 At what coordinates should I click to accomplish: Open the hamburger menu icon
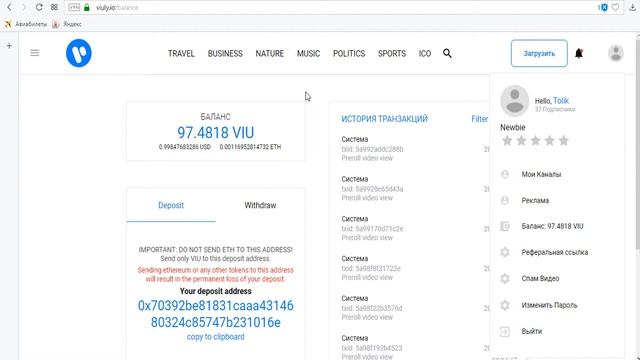(x=35, y=53)
